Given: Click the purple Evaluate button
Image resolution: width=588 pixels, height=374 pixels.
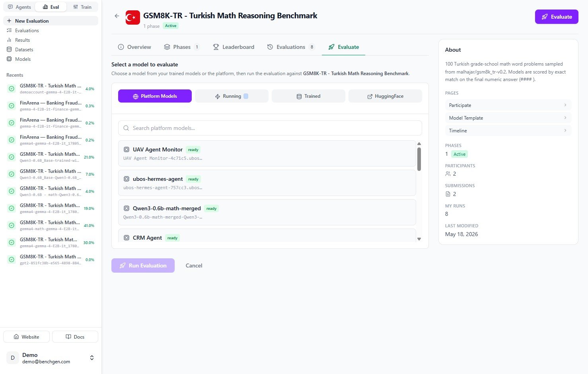Looking at the screenshot, I should [556, 17].
